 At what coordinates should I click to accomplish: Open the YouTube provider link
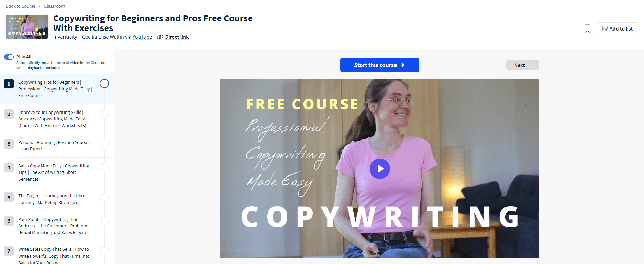tap(142, 37)
